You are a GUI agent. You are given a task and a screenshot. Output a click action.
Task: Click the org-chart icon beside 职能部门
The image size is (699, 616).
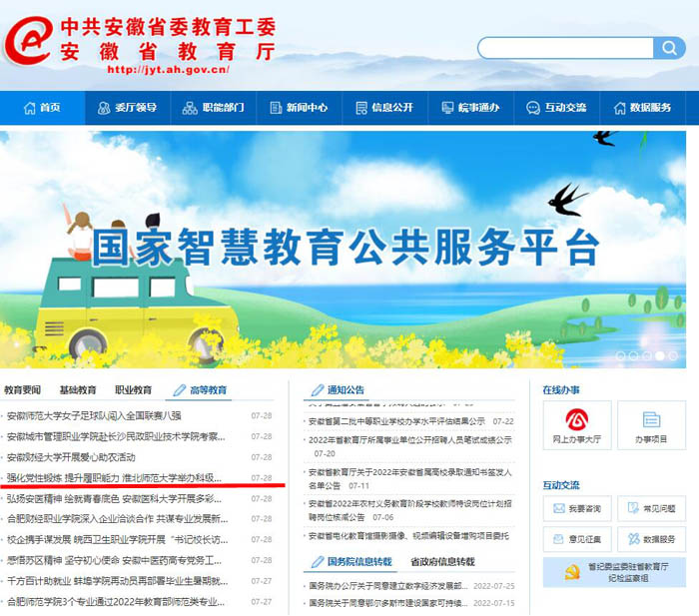[190, 108]
